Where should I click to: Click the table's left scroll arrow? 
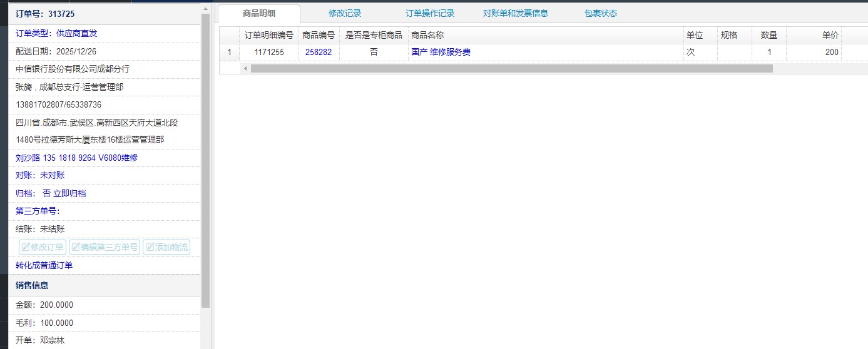pos(245,69)
